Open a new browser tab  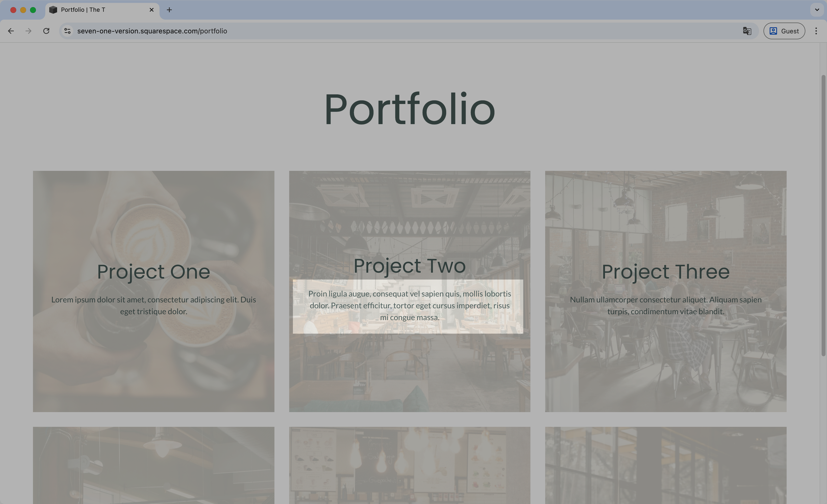tap(169, 10)
